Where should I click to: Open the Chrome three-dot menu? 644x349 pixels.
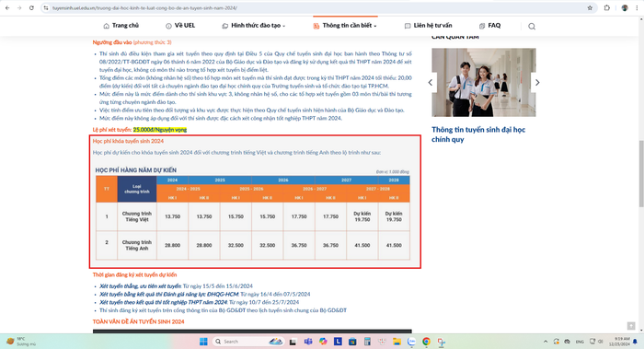(x=637, y=7)
